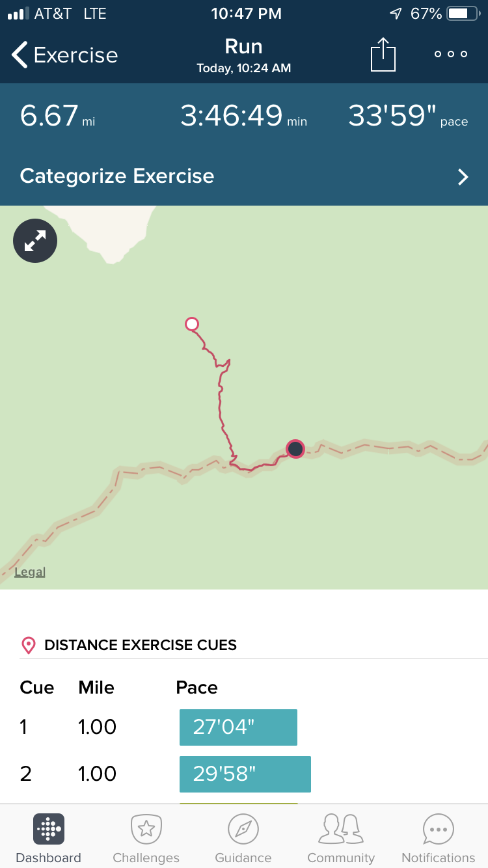The image size is (488, 868).
Task: Tap the Challenges star badge icon
Action: (x=146, y=829)
